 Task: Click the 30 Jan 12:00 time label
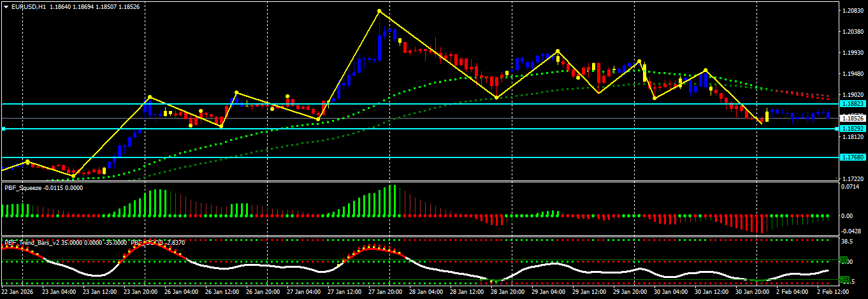click(711, 291)
